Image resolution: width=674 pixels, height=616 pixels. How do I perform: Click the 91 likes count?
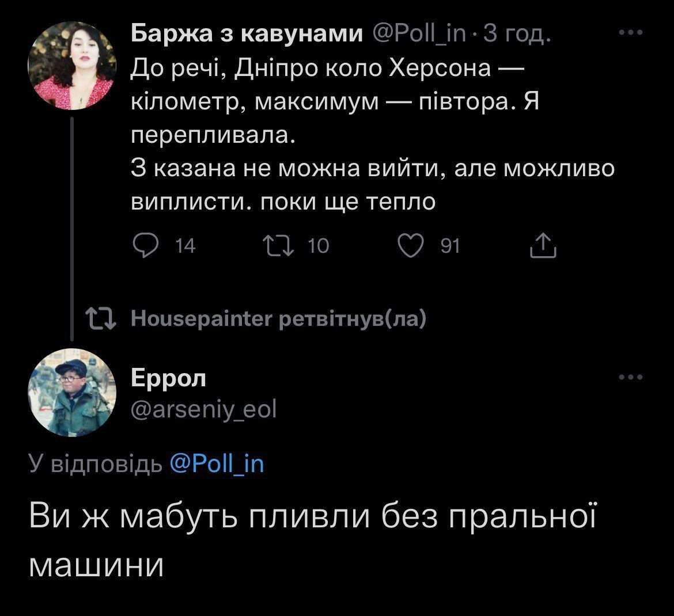(x=449, y=246)
